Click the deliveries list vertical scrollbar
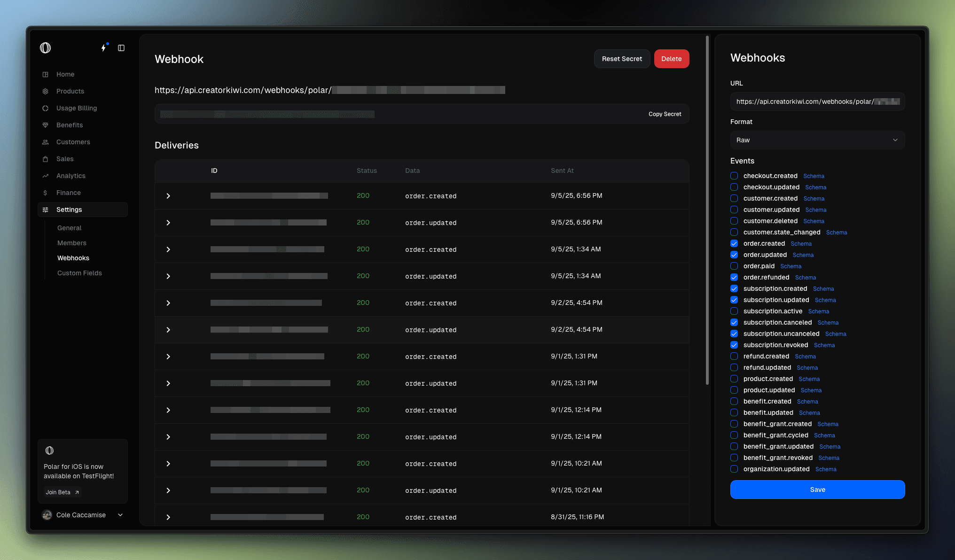The image size is (955, 560). [707, 210]
